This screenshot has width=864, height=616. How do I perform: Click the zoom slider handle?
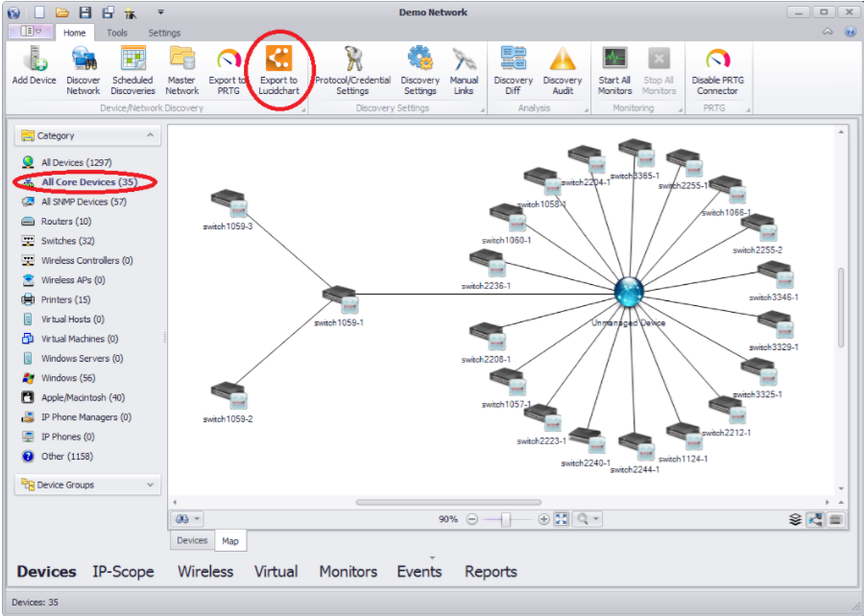tap(505, 519)
